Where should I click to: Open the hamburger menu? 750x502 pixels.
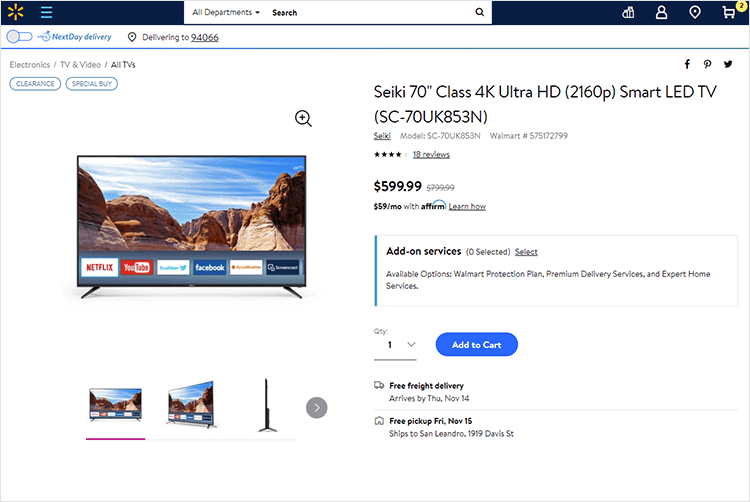pos(46,12)
